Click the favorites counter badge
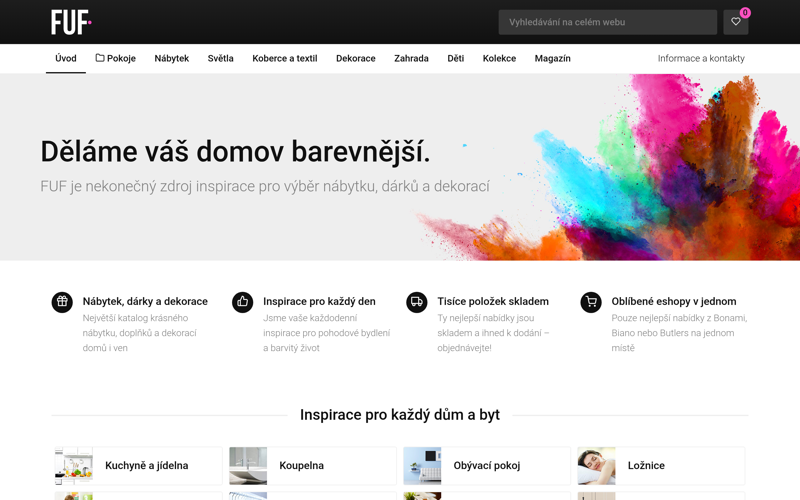This screenshot has height=500, width=800. 745,13
